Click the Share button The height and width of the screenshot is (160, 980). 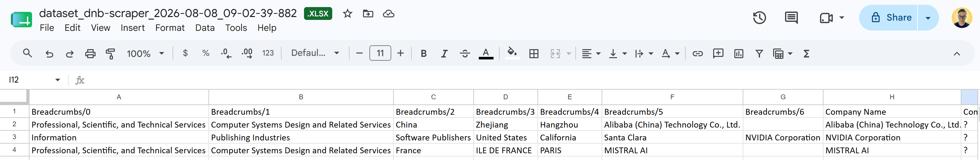[888, 18]
